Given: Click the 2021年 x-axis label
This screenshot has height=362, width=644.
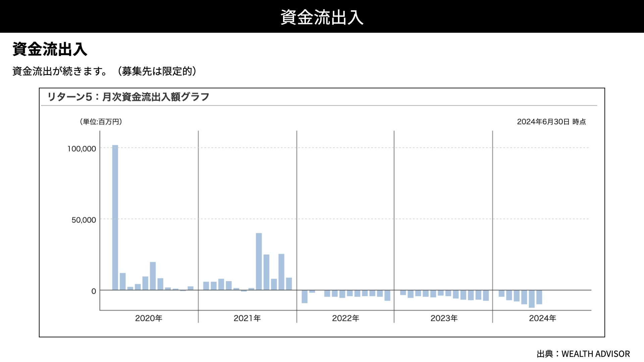Looking at the screenshot, I should [x=247, y=318].
